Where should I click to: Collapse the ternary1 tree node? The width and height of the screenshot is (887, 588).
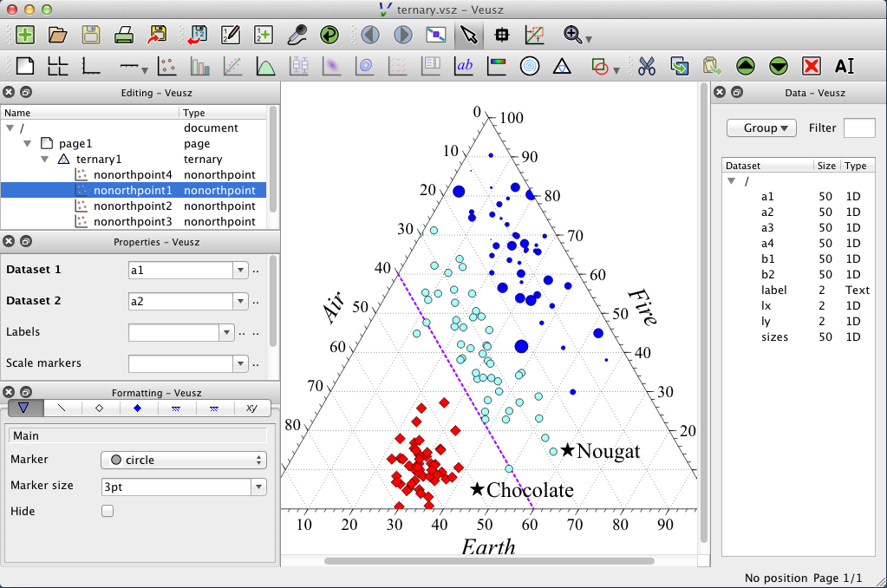(x=45, y=159)
